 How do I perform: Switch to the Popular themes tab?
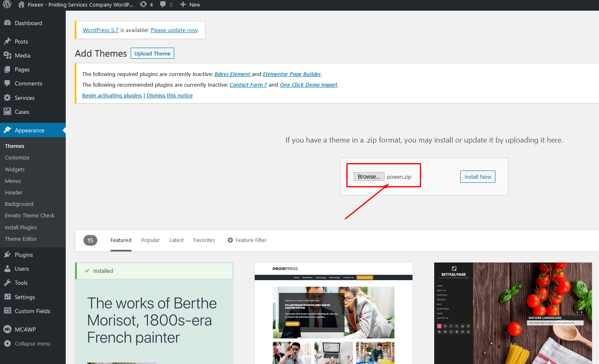[150, 240]
